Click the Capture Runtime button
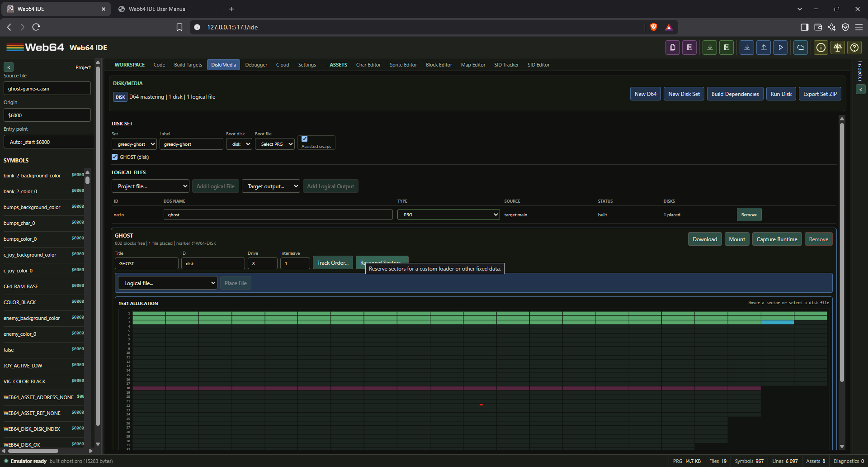Screen dimensions: 868x467 tap(777, 239)
